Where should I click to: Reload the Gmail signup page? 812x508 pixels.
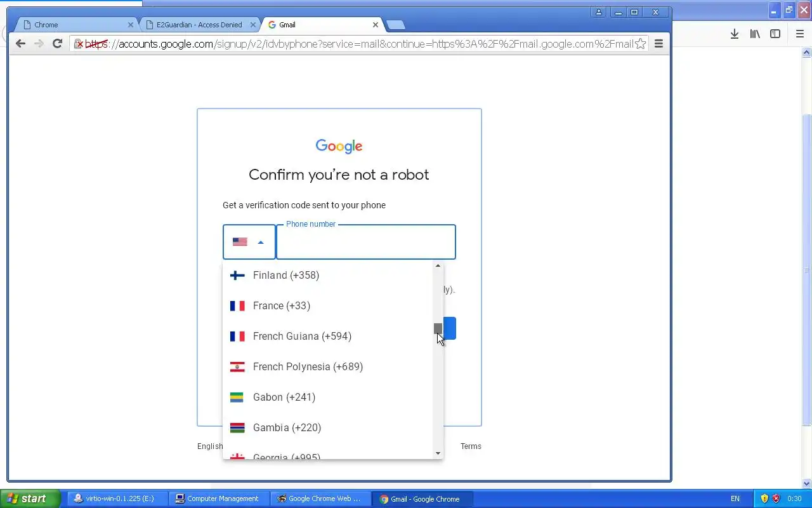(x=57, y=43)
